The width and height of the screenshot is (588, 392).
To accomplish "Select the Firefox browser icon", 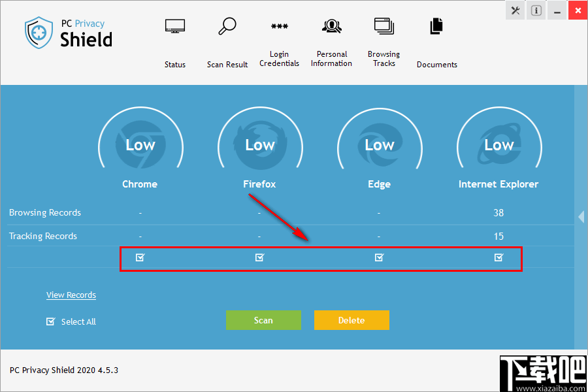I will [259, 145].
